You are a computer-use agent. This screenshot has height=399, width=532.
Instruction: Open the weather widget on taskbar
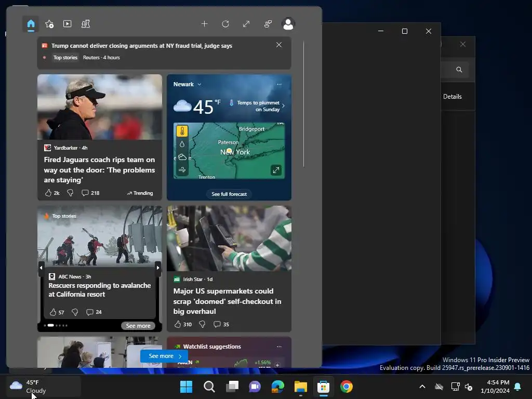(44, 387)
